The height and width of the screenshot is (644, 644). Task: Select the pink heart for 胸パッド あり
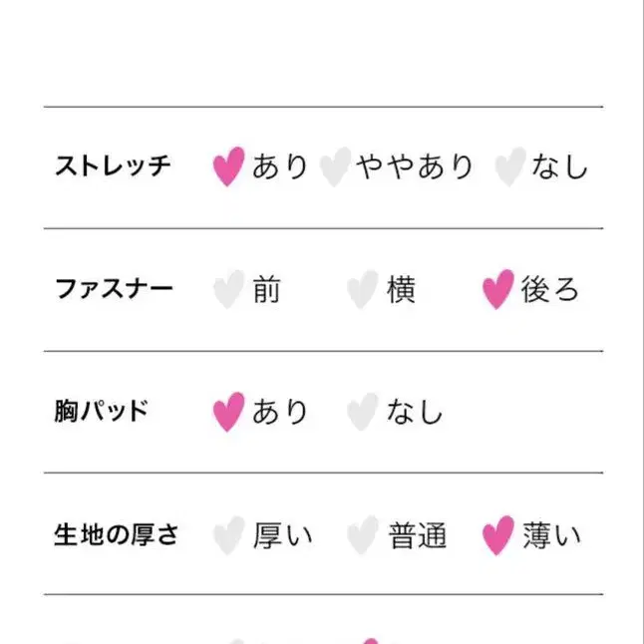coord(228,412)
